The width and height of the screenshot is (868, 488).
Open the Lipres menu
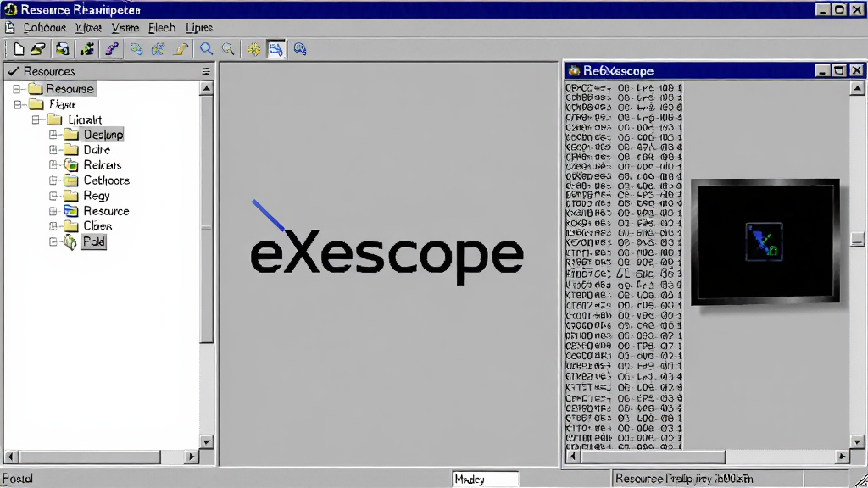(x=199, y=28)
